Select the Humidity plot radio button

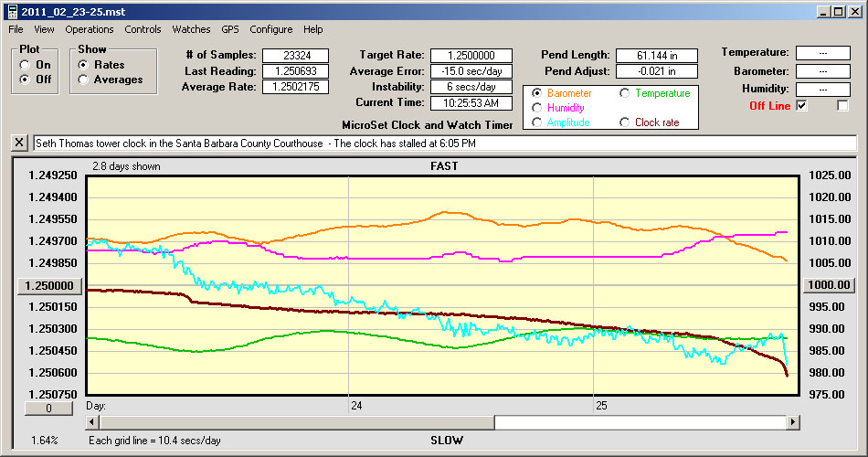[x=537, y=108]
